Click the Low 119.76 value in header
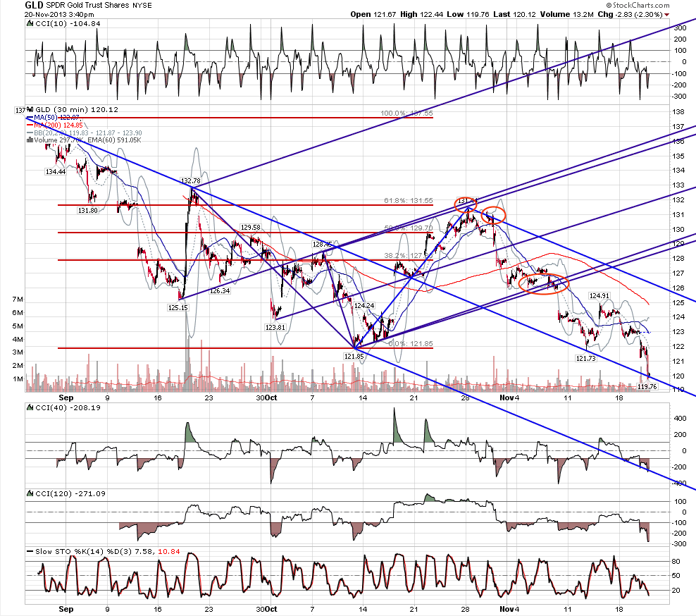The image size is (696, 616). point(468,14)
